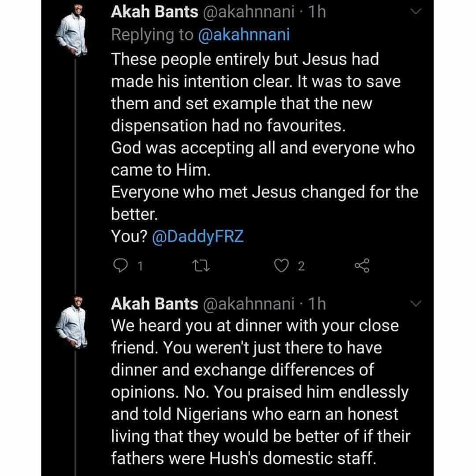Open the @DaddyFRZ mention link
The height and width of the screenshot is (476, 476).
point(197,237)
